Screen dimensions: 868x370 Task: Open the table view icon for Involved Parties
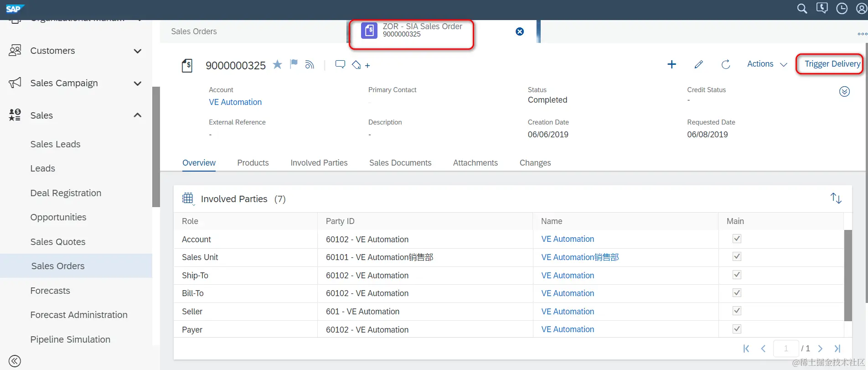click(x=187, y=198)
